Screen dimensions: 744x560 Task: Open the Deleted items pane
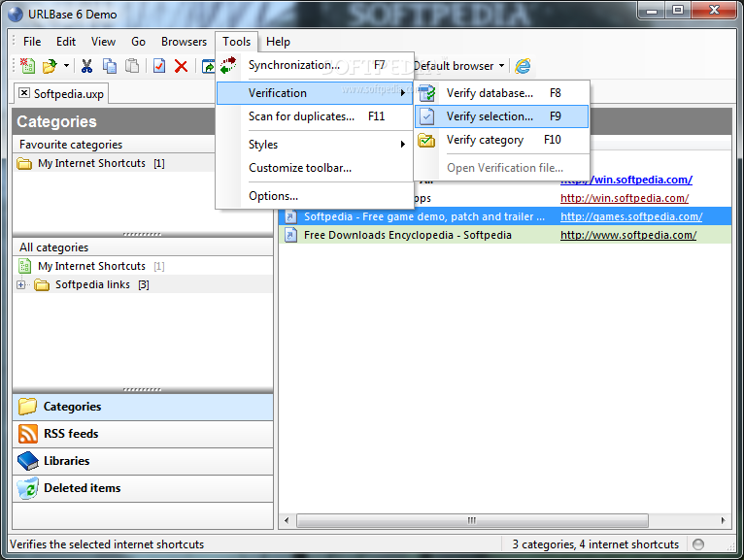[x=143, y=488]
